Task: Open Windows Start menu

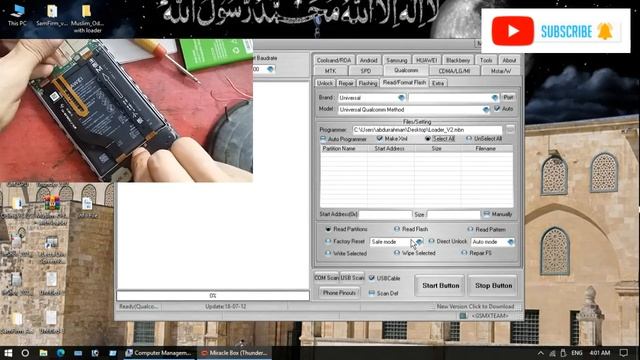Action: tap(8, 353)
